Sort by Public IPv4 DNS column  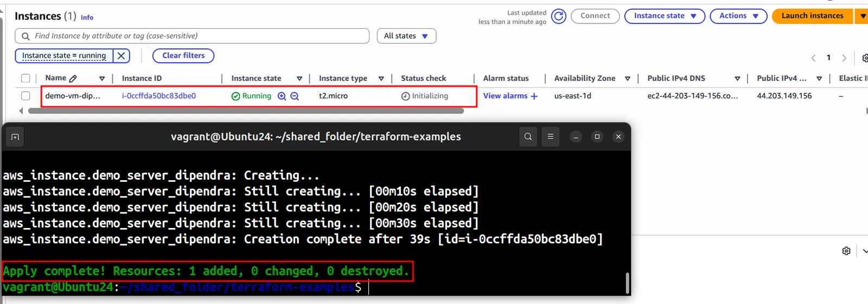point(737,79)
